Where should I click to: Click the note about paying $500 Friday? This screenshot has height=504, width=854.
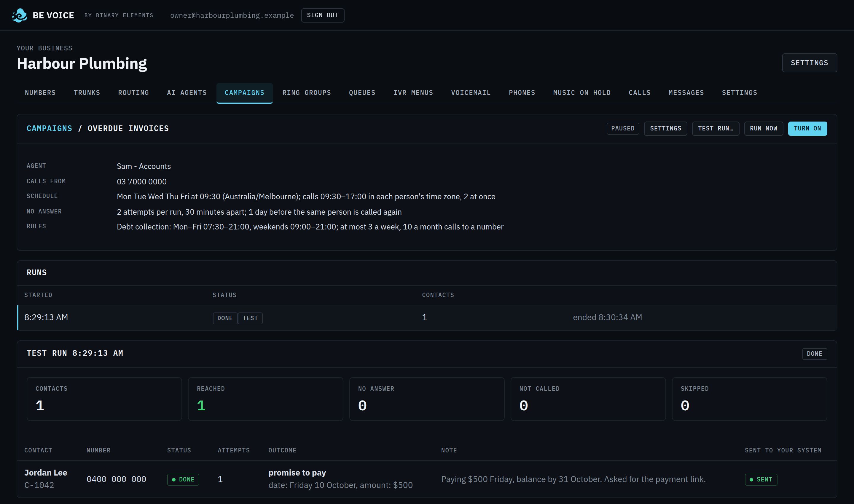click(x=573, y=479)
